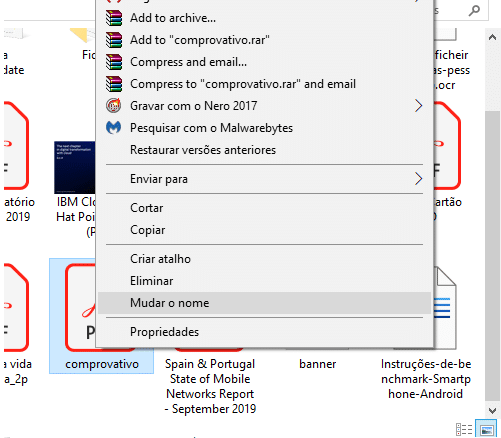Click the search magnifier icon
This screenshot has height=438, width=501.
pyautogui.click(x=474, y=10)
